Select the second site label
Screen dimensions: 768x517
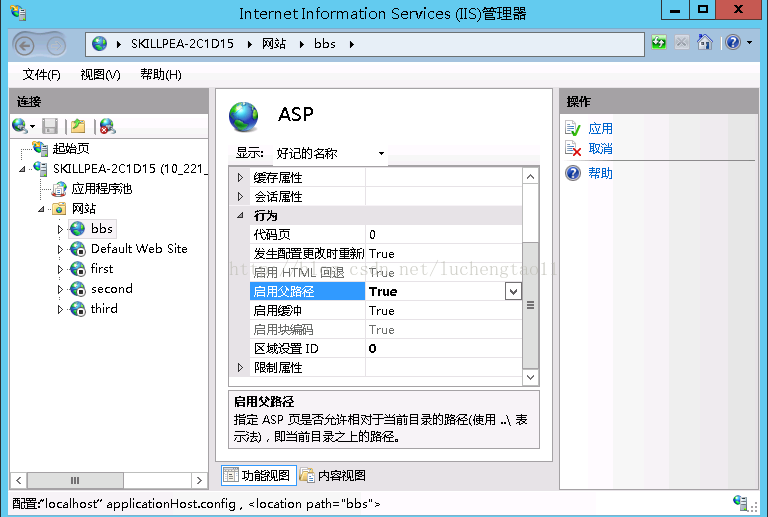[x=112, y=289]
